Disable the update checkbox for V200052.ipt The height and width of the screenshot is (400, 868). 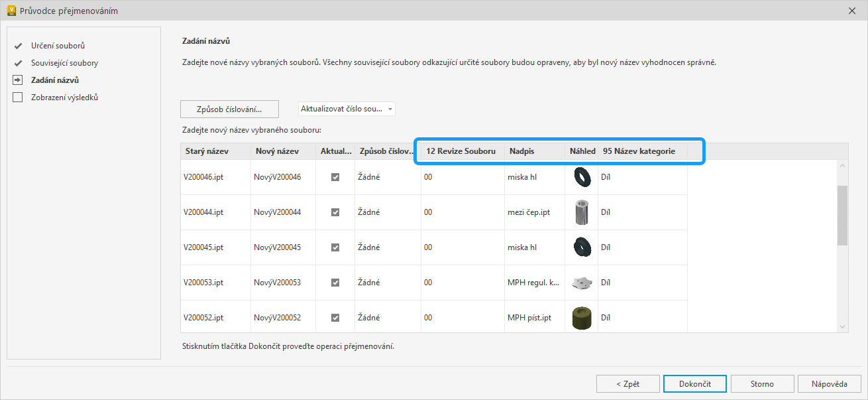tap(335, 318)
